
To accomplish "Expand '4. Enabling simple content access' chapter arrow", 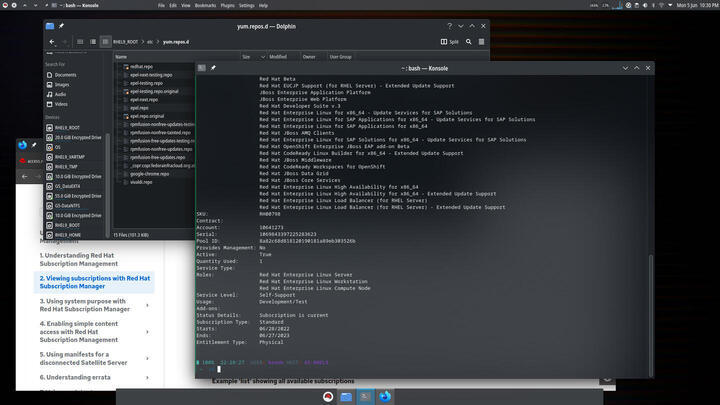I will pos(147,332).
